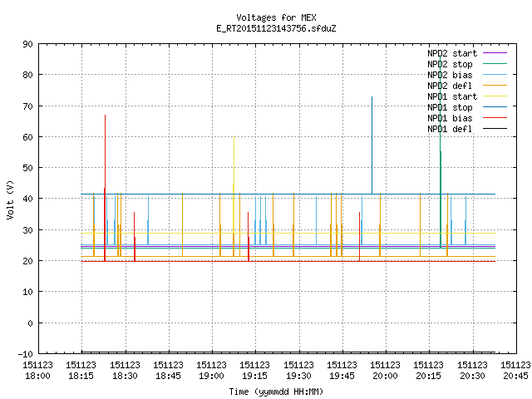This screenshot has width=532, height=399.
Task: Click the 151123 20:15 time tick label
Action: click(x=429, y=371)
